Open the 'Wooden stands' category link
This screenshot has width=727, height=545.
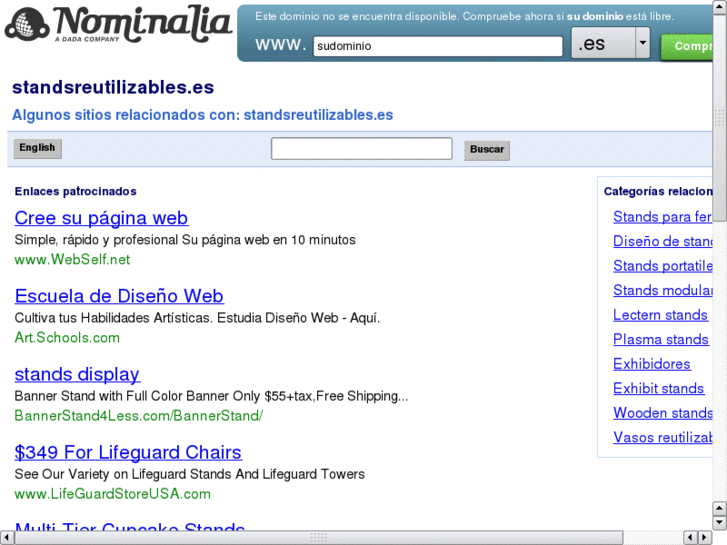point(662,413)
